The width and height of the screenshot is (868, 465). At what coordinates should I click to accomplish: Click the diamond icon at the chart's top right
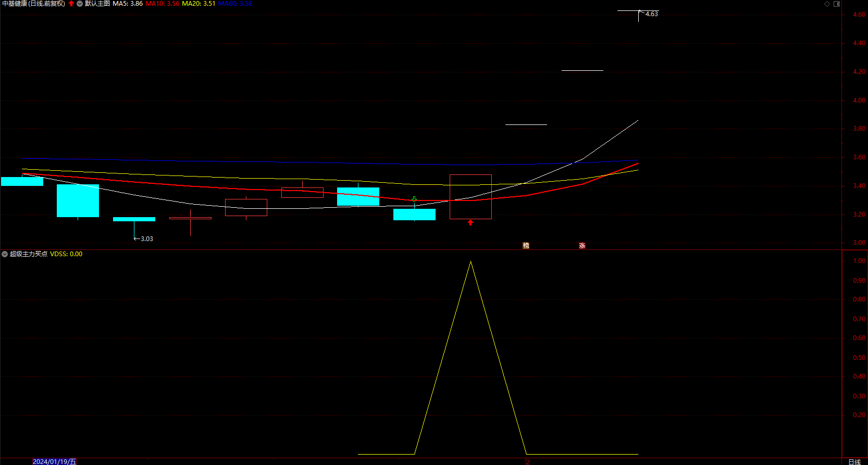point(827,4)
